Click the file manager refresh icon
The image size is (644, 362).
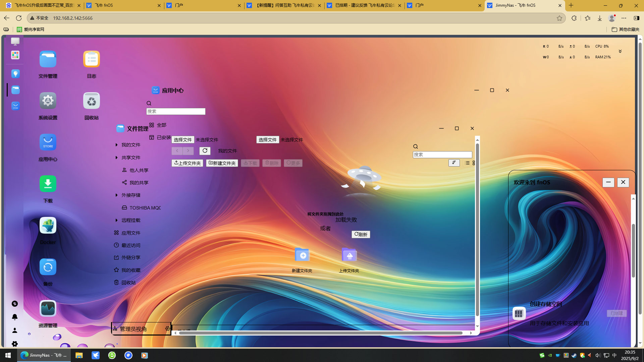pos(205,151)
